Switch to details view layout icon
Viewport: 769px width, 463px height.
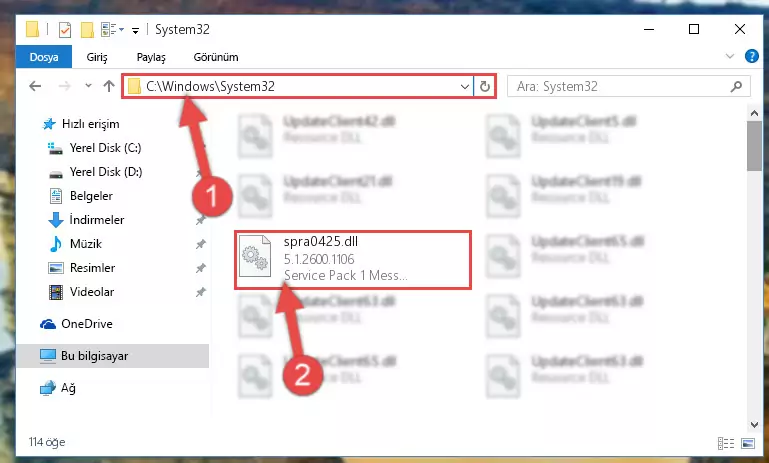point(726,443)
